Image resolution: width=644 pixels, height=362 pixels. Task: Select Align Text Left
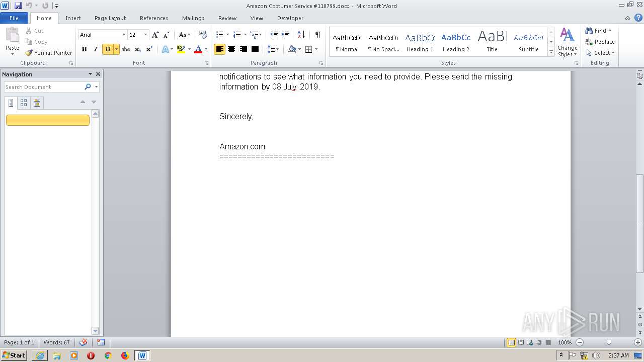[219, 49]
